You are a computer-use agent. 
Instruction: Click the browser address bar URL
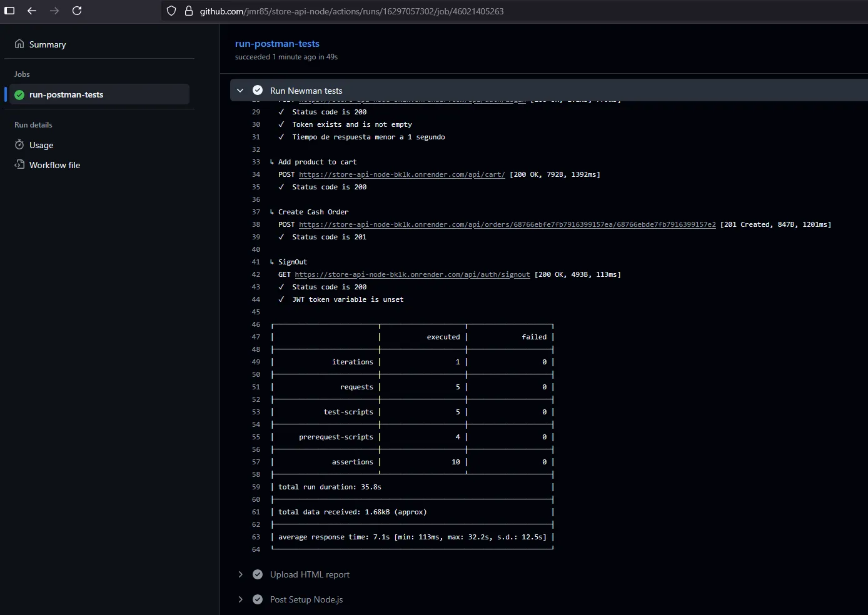[351, 11]
